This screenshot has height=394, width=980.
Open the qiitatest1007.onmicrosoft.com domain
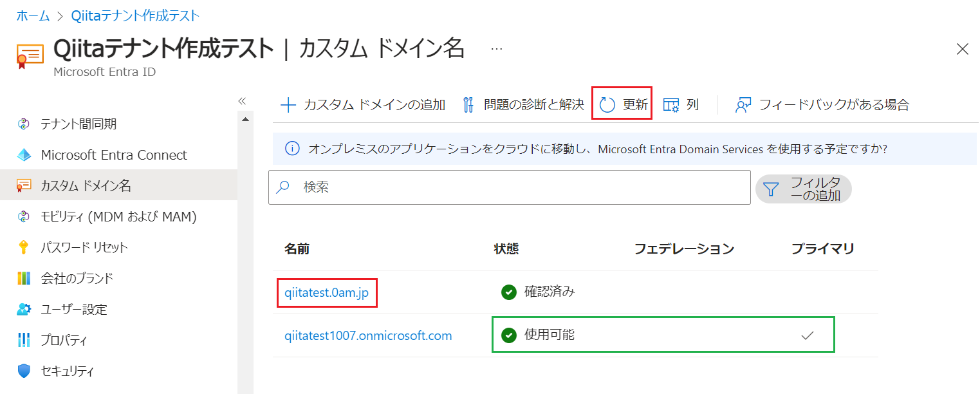point(368,335)
